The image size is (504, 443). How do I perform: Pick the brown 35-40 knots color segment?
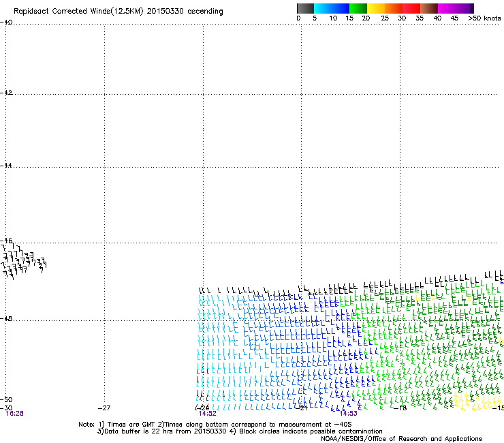coord(429,8)
